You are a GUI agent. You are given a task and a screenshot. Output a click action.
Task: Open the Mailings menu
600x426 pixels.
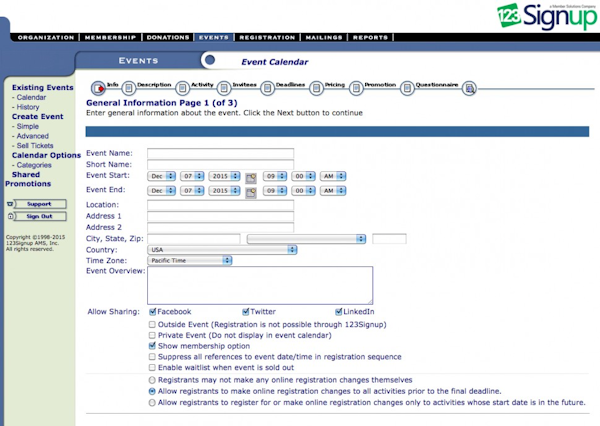pyautogui.click(x=324, y=38)
